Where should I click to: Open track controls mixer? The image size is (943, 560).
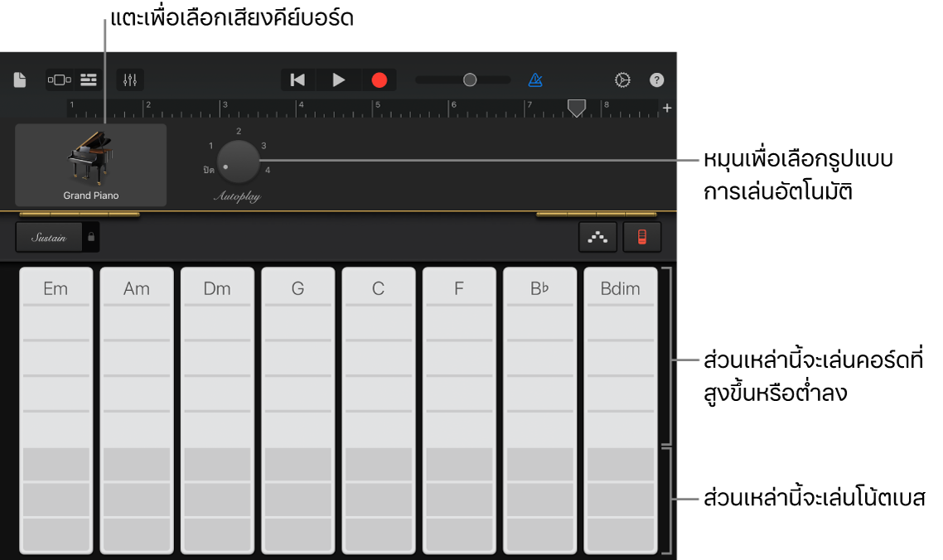[x=130, y=80]
